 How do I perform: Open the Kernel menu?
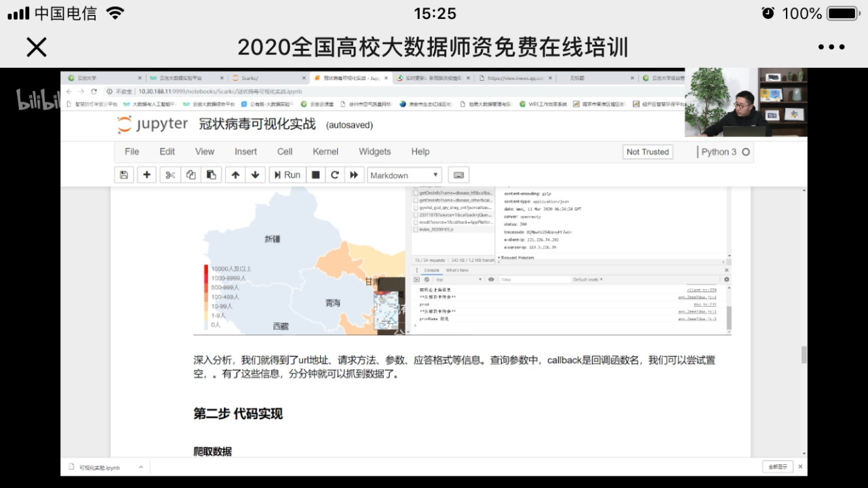pyautogui.click(x=325, y=151)
